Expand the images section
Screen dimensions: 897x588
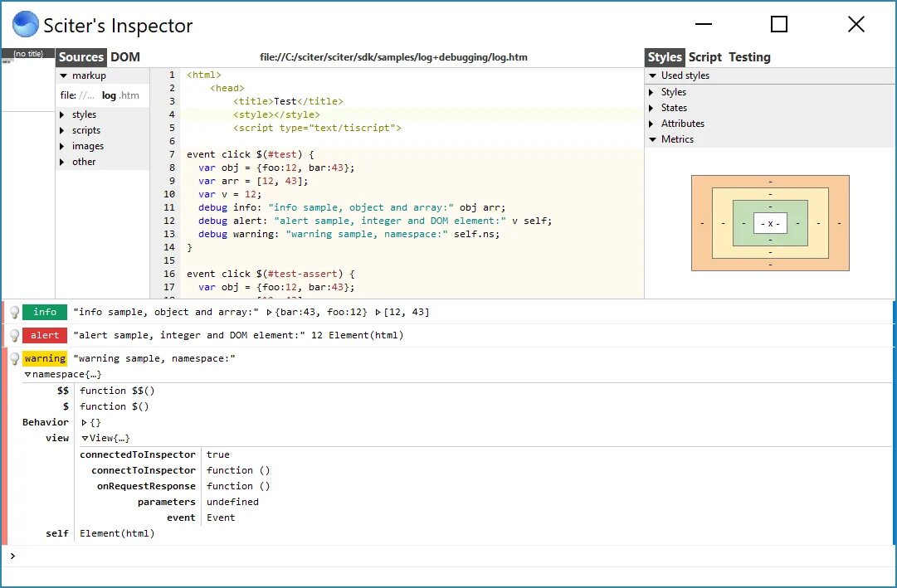coord(61,147)
